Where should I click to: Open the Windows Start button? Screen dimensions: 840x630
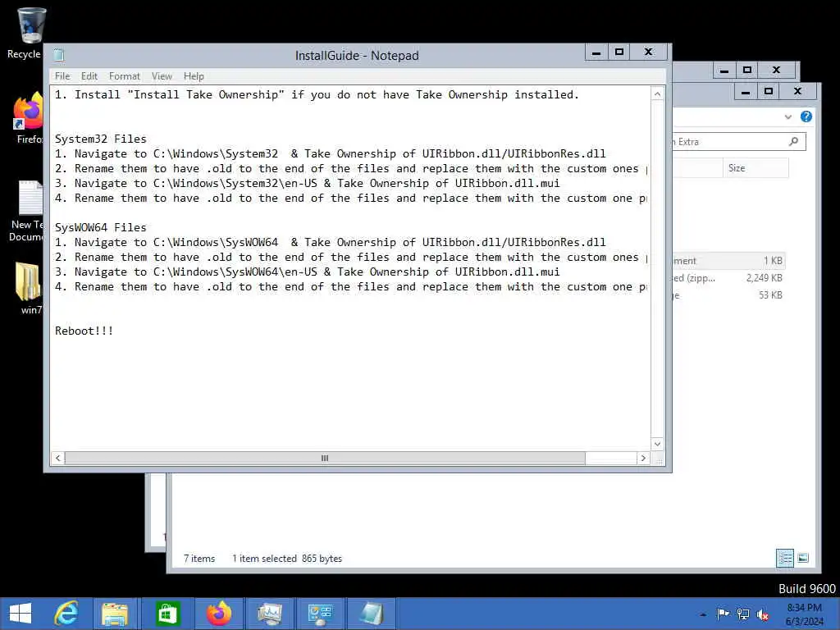(x=21, y=614)
